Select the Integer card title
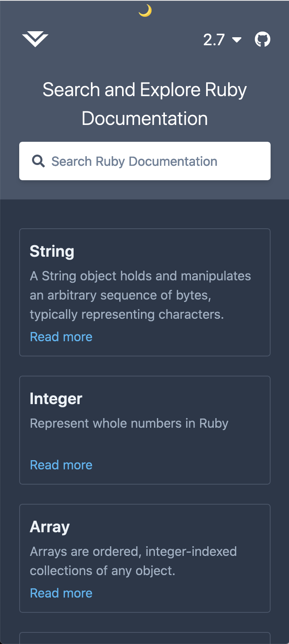Screen dimensions: 289x644 tap(56, 399)
